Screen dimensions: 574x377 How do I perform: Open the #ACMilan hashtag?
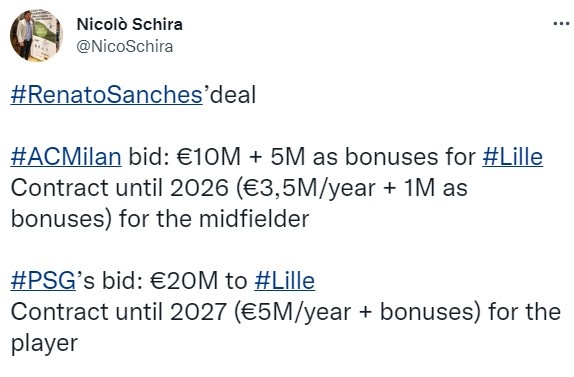point(66,157)
